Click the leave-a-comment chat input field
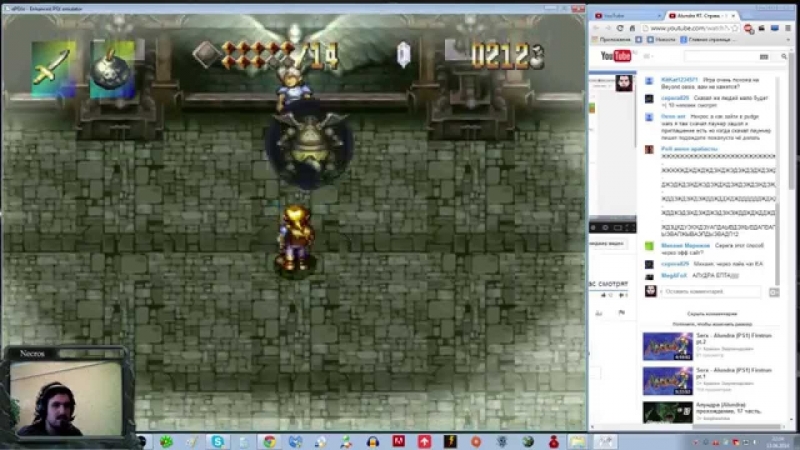The image size is (800, 450). (x=710, y=291)
